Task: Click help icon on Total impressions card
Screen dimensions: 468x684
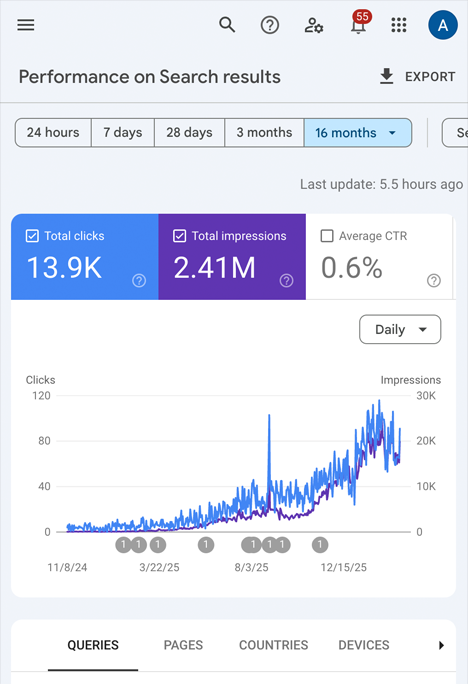Action: (287, 280)
